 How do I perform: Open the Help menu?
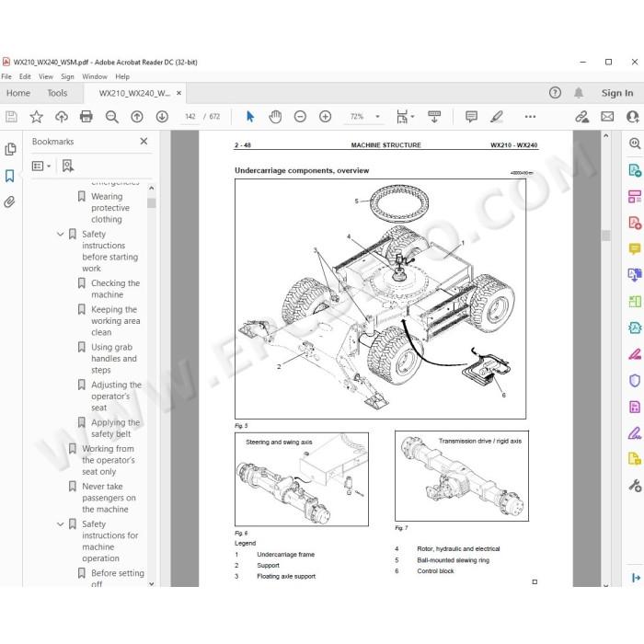(122, 76)
